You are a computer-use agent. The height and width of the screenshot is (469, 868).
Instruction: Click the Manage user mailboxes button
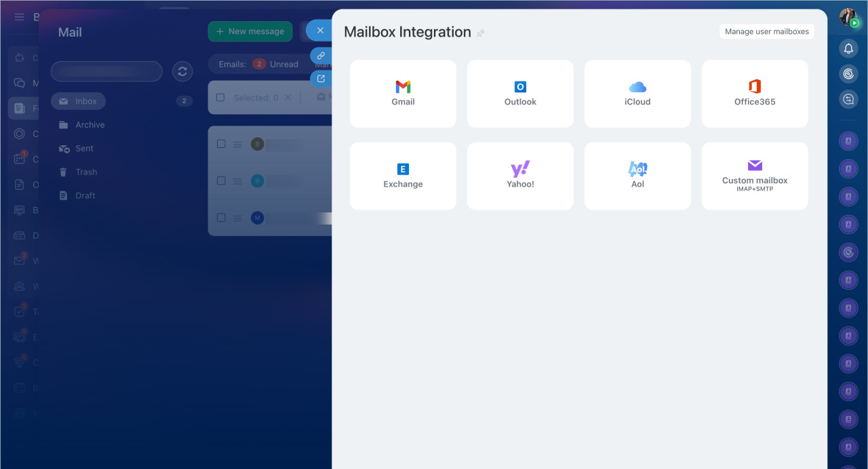coord(766,31)
